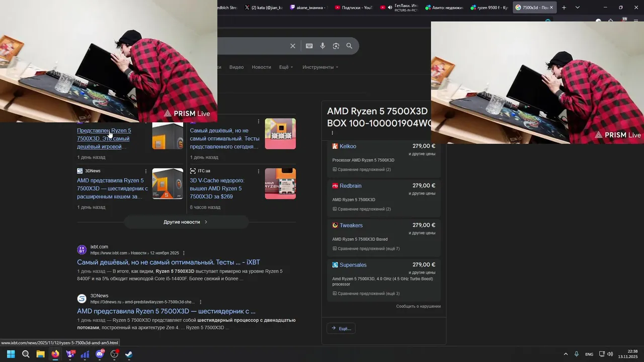Click the magnifier search submit icon
The width and height of the screenshot is (644, 362).
tap(349, 46)
